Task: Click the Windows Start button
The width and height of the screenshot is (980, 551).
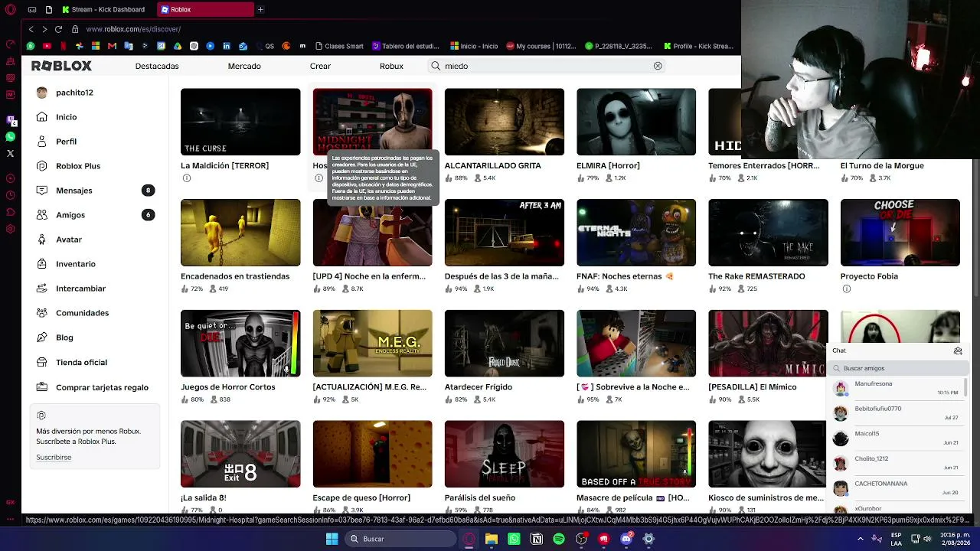Action: click(x=332, y=539)
